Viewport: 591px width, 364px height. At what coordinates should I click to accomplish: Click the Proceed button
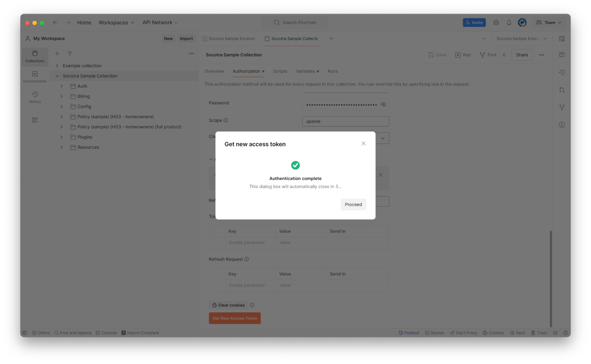pos(353,204)
